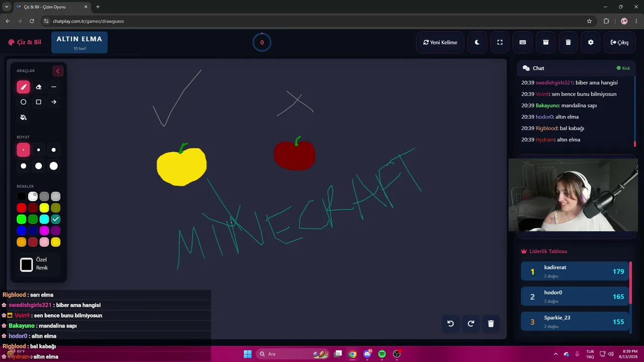Open the Windows Start menu

coord(248,354)
